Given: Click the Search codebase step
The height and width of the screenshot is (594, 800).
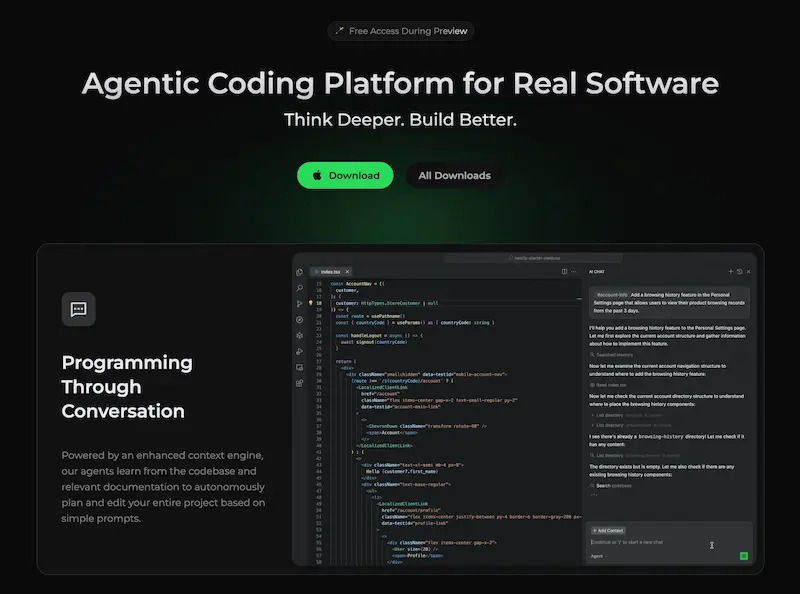Looking at the screenshot, I should coord(611,486).
